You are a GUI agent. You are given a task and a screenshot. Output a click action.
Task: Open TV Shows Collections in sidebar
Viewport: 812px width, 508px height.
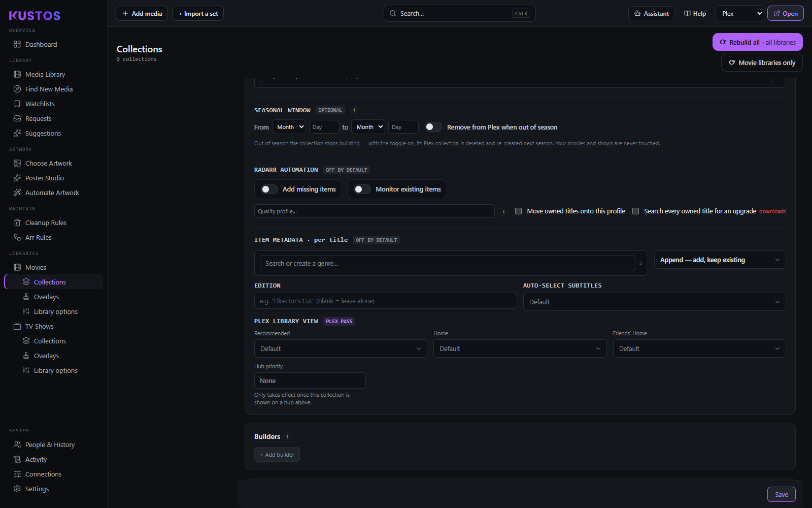(50, 341)
